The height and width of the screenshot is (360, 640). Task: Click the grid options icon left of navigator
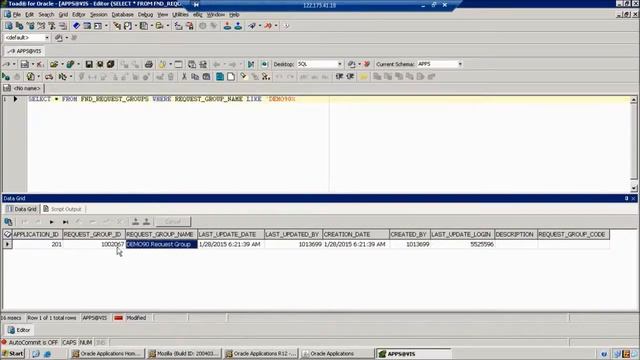click(x=8, y=222)
